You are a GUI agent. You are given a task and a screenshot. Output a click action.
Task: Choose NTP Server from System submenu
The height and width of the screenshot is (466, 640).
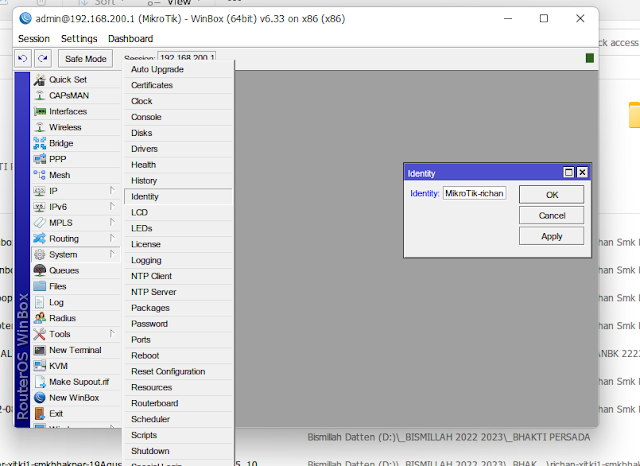tap(178, 292)
